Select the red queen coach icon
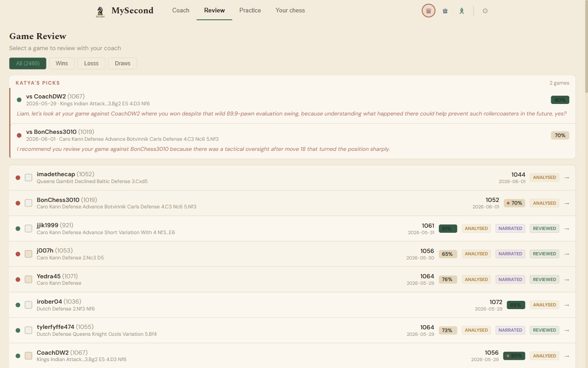Screen dimensions: 588x368 [429, 11]
